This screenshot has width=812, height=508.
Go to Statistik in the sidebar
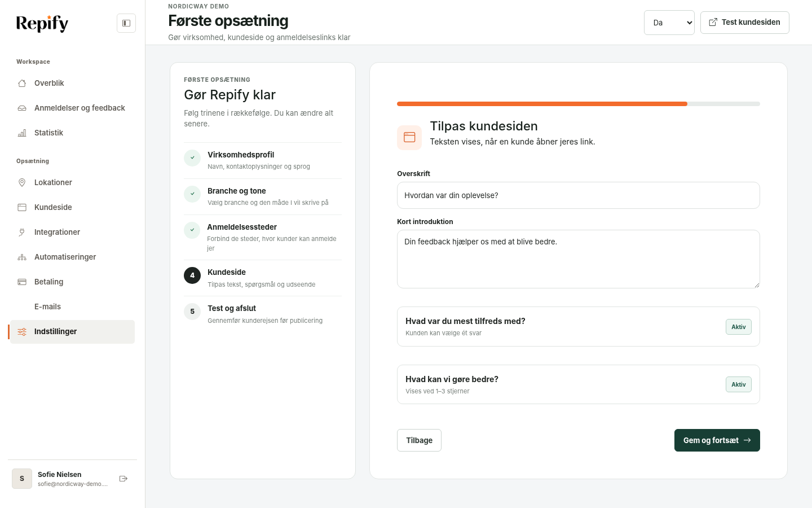pos(72,133)
